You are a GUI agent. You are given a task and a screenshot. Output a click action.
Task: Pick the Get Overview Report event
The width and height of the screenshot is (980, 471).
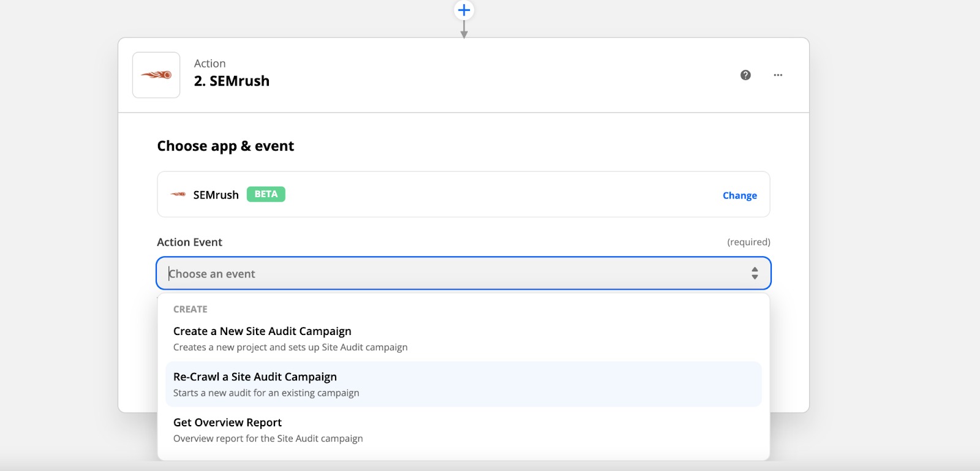227,423
